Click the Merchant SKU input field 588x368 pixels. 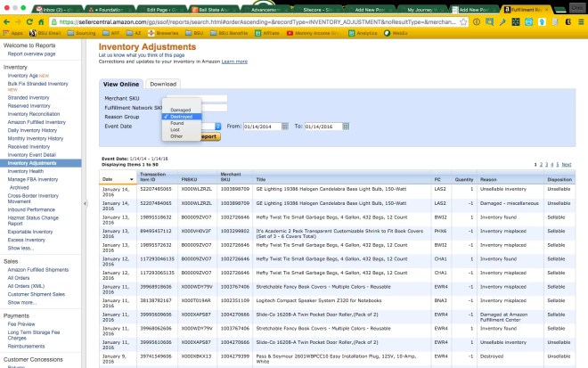(197, 98)
